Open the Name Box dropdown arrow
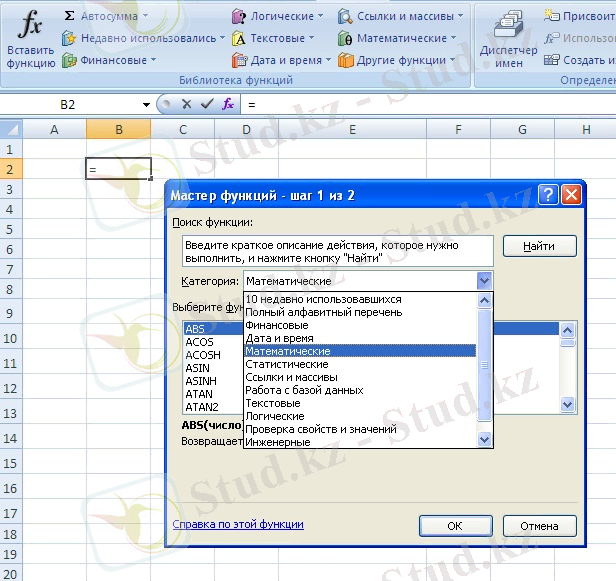Image resolution: width=616 pixels, height=581 pixels. point(146,104)
